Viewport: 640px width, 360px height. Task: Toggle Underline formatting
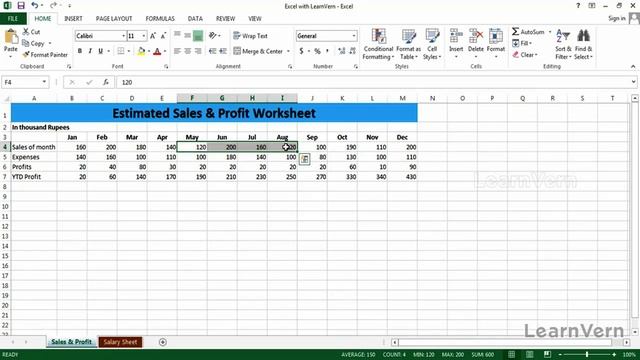coord(100,51)
